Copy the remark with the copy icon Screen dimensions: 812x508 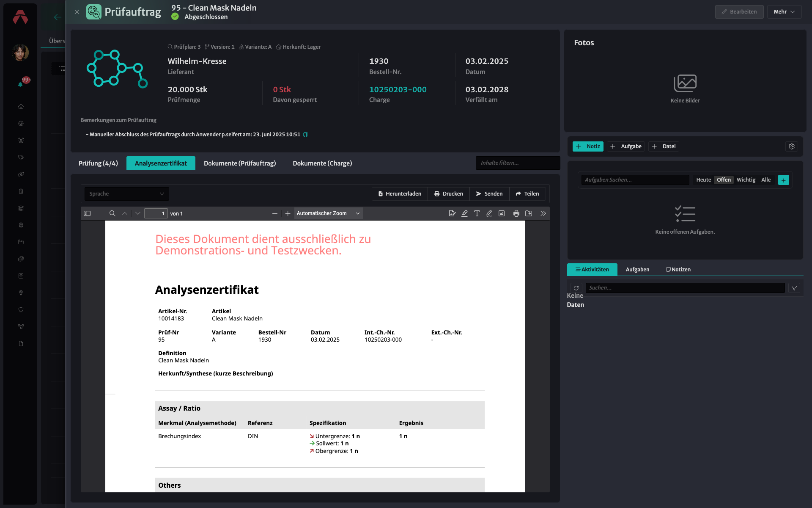(x=305, y=135)
